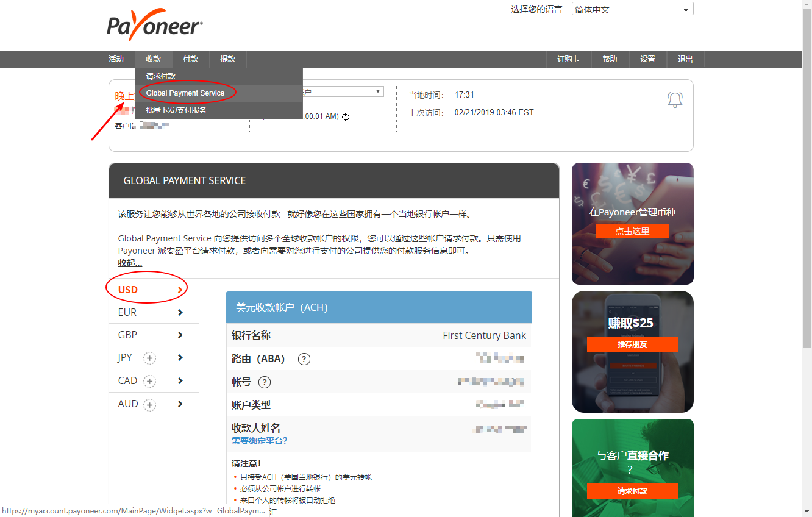This screenshot has height=517, width=812.
Task: Open the 帮助 menu
Action: click(610, 59)
